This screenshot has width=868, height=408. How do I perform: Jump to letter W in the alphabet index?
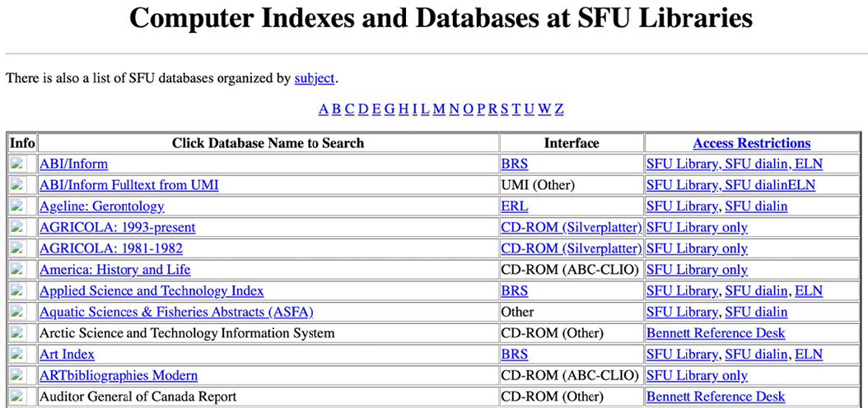(x=544, y=109)
